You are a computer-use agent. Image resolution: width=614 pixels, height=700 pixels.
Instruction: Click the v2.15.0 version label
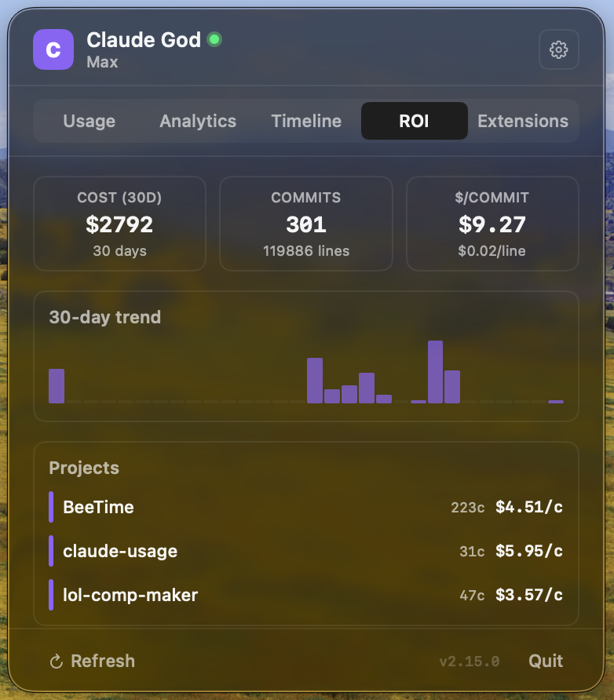tap(469, 661)
